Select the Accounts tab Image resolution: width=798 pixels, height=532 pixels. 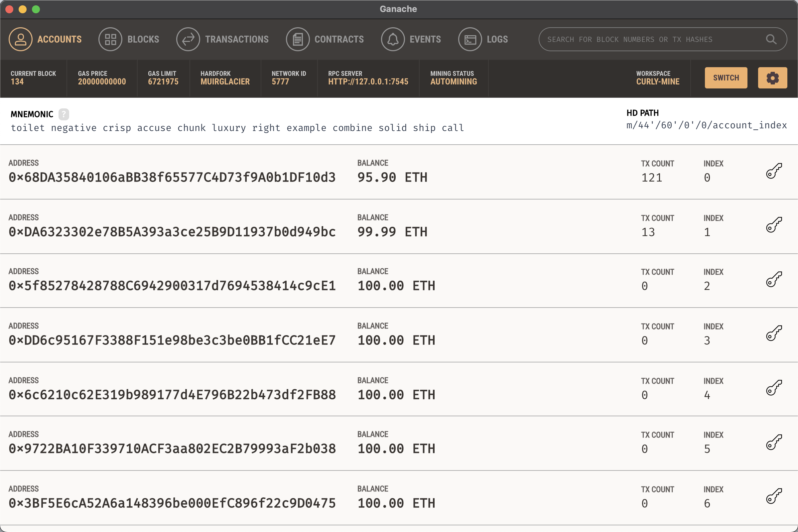45,39
